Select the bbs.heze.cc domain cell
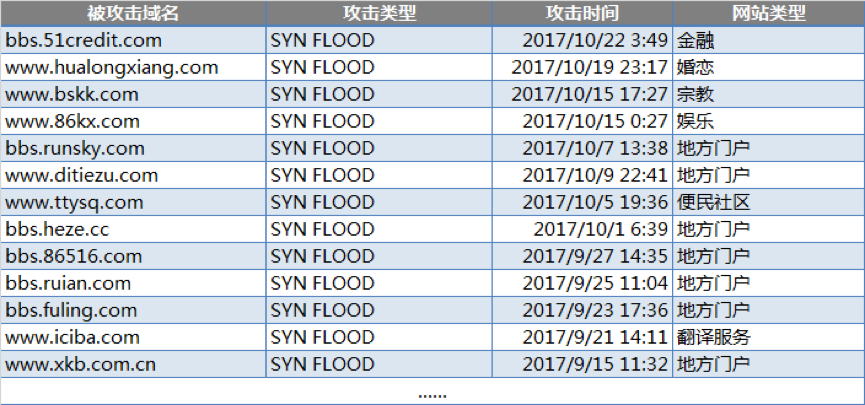Image resolution: width=865 pixels, height=405 pixels. [133, 230]
